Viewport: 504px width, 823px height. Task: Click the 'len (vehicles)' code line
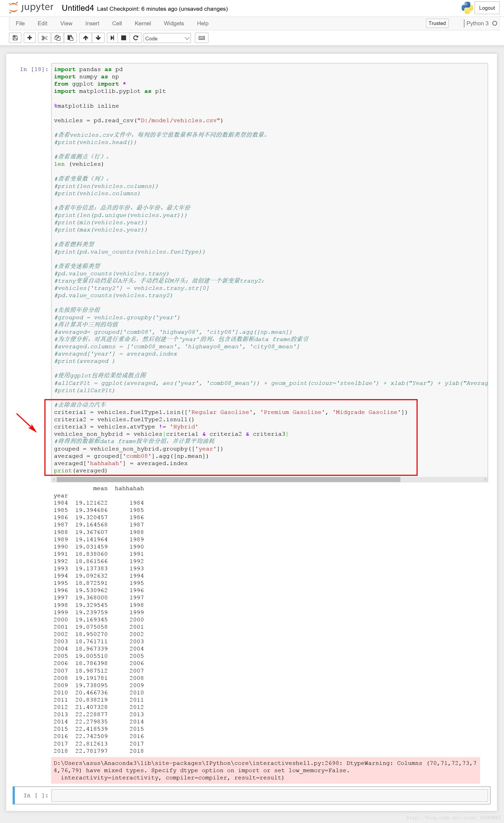click(x=79, y=164)
